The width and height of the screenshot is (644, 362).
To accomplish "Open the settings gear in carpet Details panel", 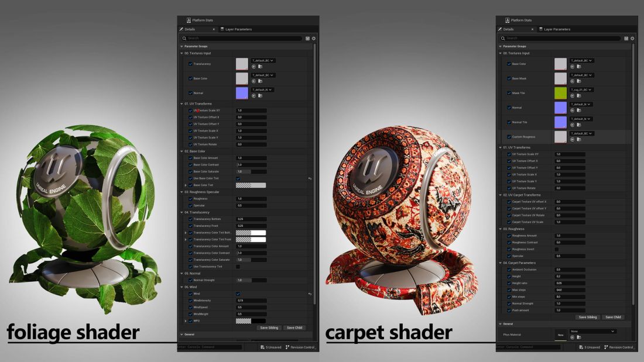I will click(632, 39).
